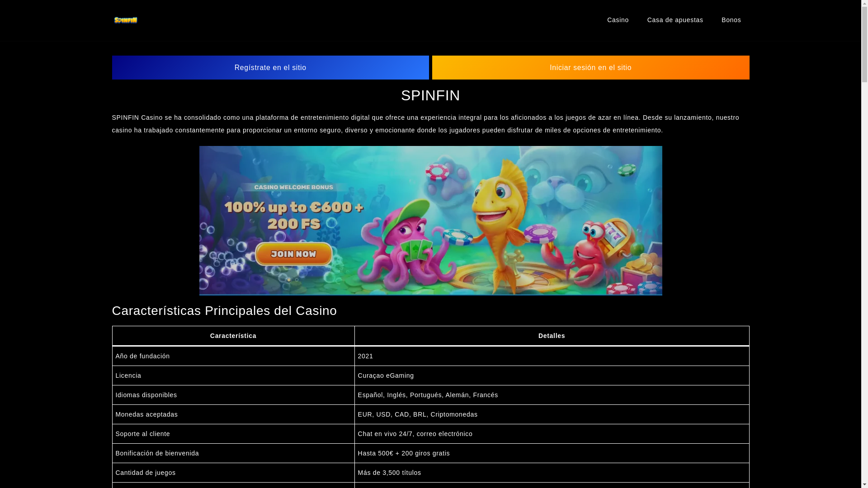Click the SPINFIN logo icon

point(125,20)
